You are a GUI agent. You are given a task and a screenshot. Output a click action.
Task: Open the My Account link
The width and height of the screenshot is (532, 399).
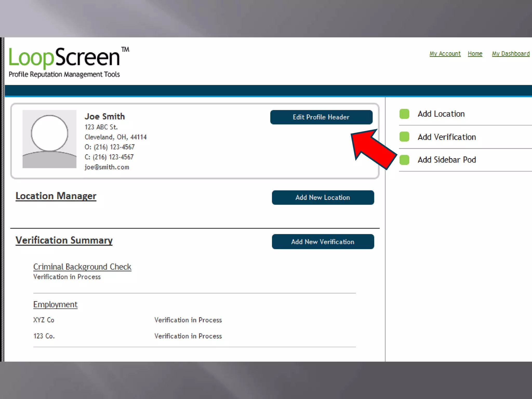[x=445, y=54]
